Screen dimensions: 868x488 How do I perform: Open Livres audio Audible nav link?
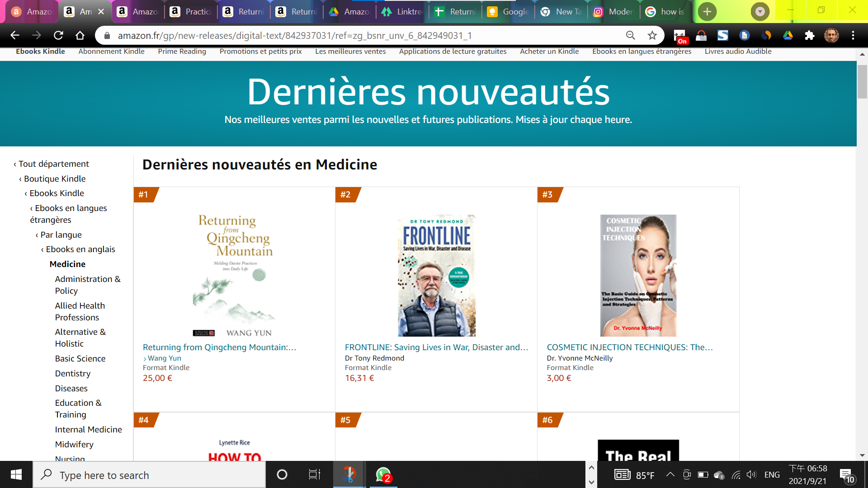tap(738, 52)
